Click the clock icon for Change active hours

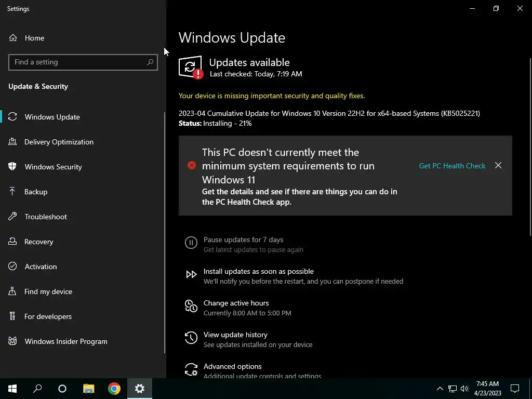pyautogui.click(x=191, y=306)
